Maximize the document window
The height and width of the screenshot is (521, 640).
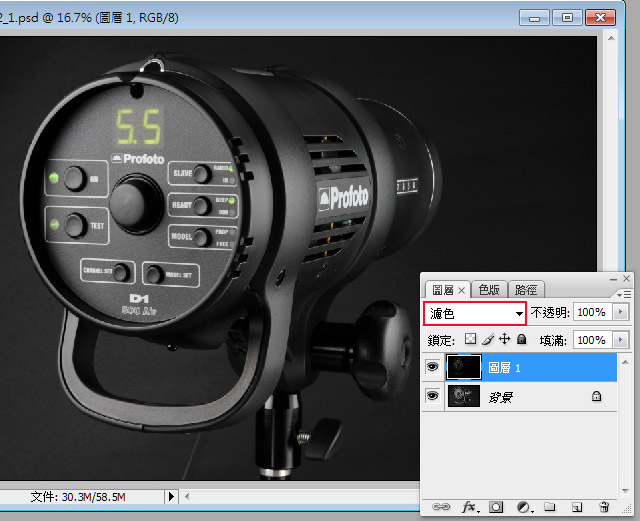pyautogui.click(x=567, y=18)
